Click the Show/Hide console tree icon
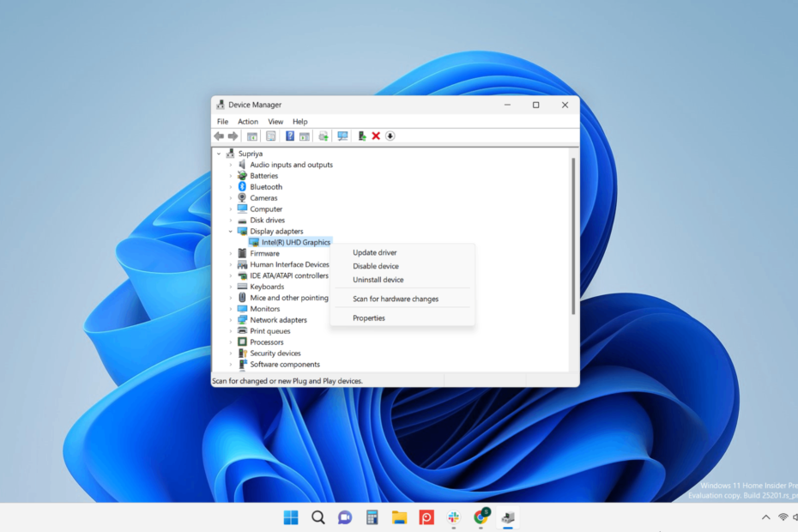The image size is (798, 532). pyautogui.click(x=252, y=136)
